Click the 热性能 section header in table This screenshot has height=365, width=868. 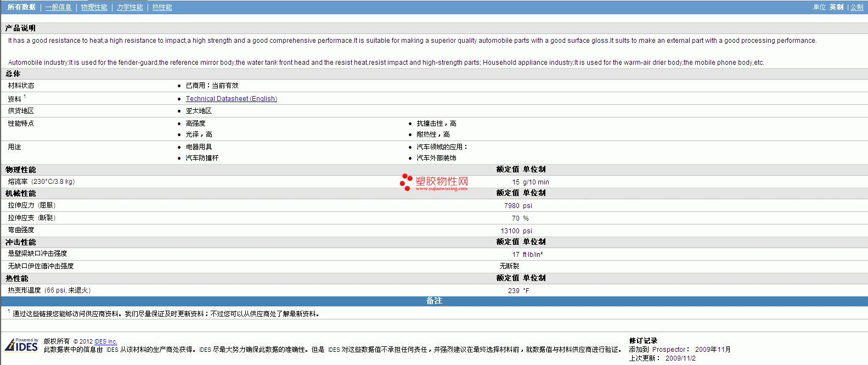16,278
